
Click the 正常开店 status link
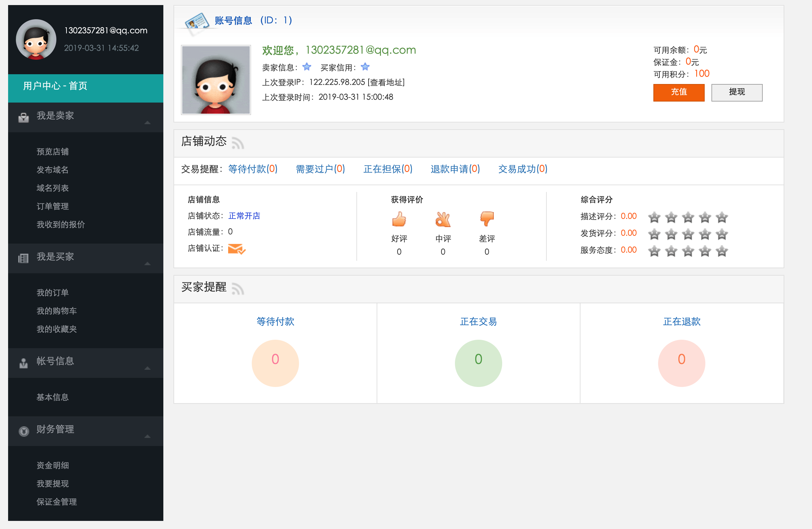(x=244, y=216)
